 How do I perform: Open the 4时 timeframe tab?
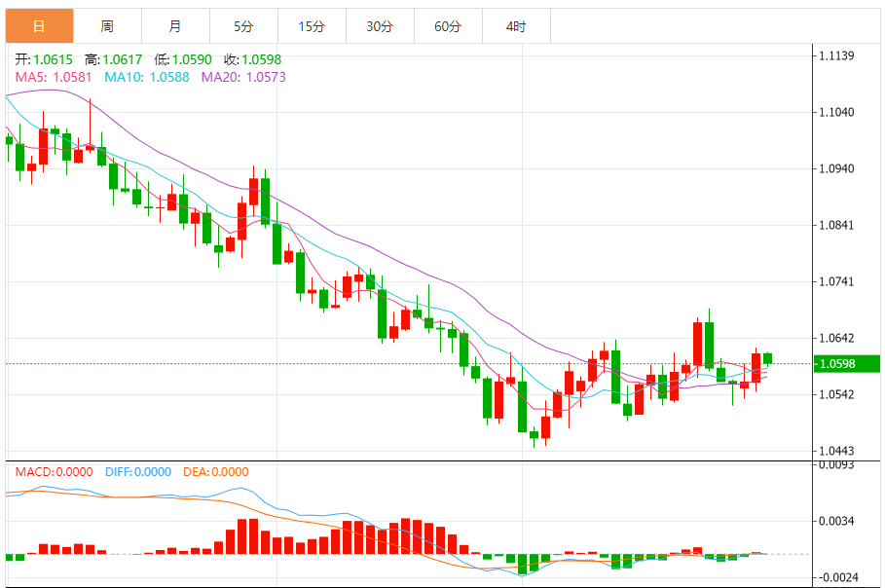tap(516, 26)
